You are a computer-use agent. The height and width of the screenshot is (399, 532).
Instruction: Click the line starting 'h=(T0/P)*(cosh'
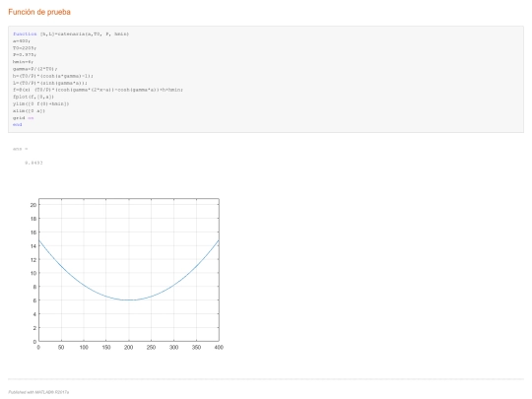(53, 76)
